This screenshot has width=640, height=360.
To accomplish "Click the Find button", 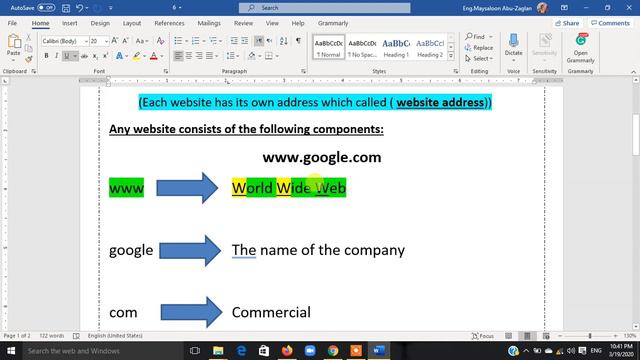I will point(479,37).
